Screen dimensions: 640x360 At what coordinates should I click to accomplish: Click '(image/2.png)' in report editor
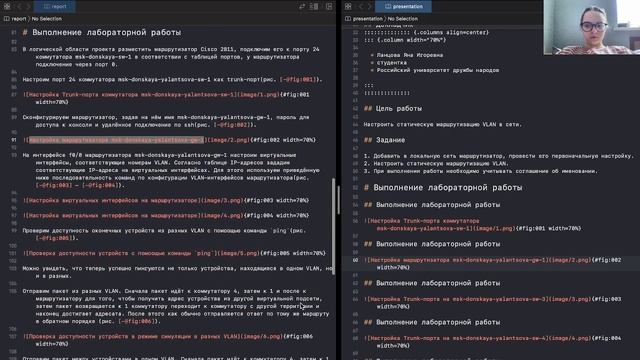228,140
